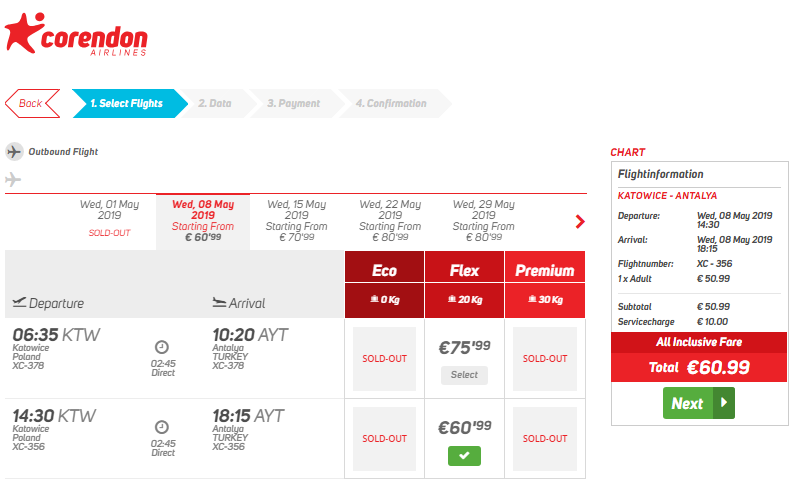Choose the Wed, 15 May 2019 date
The image size is (800, 491).
(296, 220)
